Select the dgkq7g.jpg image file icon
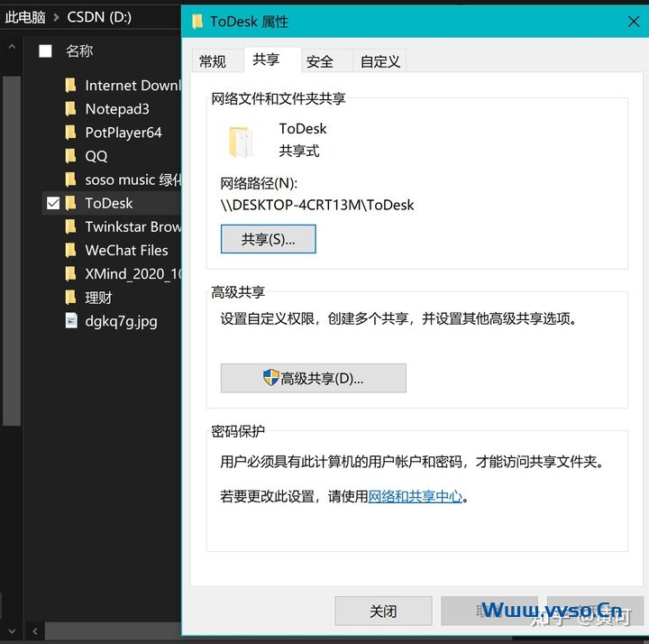This screenshot has width=649, height=644. coord(71,320)
